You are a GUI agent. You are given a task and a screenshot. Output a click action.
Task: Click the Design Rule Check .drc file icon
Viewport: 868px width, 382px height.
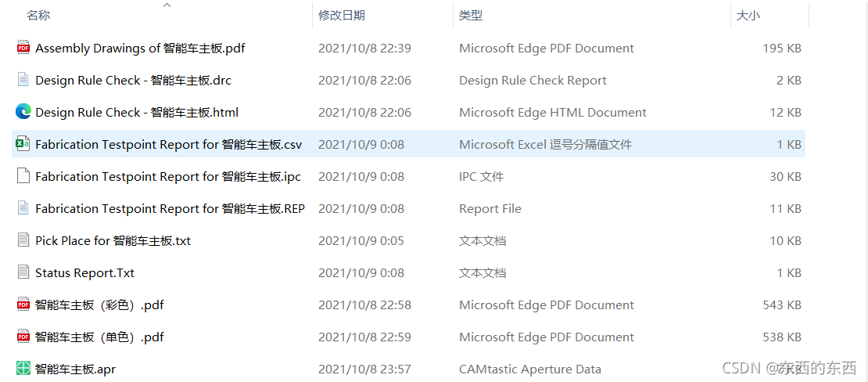pos(23,80)
